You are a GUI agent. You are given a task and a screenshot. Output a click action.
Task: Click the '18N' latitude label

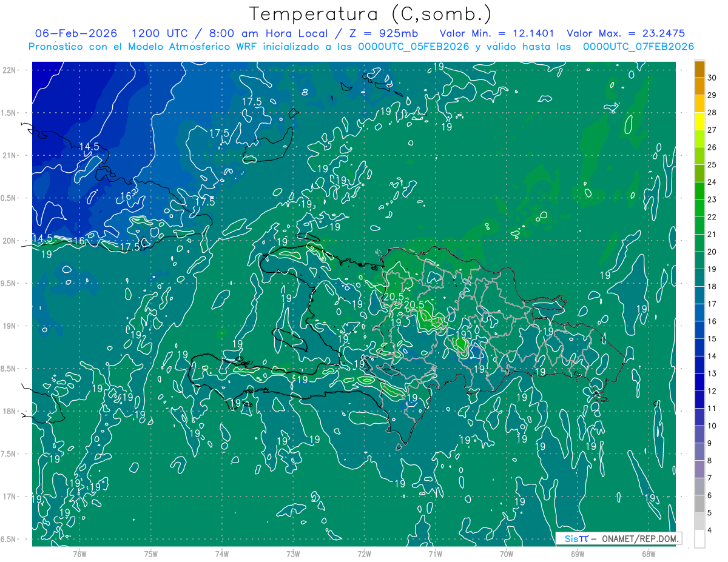[x=9, y=412]
